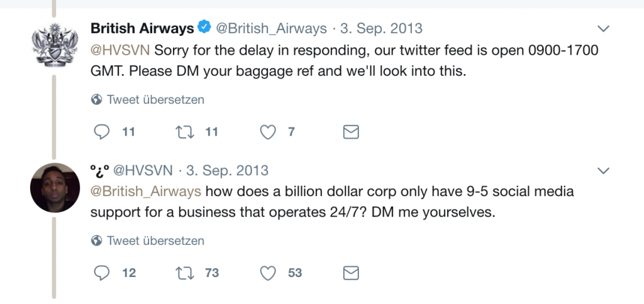The width and height of the screenshot is (644, 304).
Task: Open the @HVSVN handle in second tweet header
Action: pos(142,170)
